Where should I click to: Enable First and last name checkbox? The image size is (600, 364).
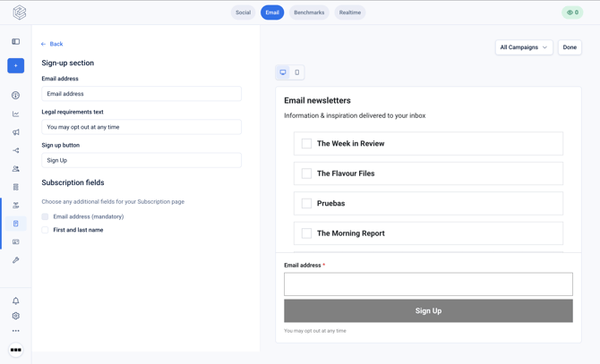click(x=45, y=230)
